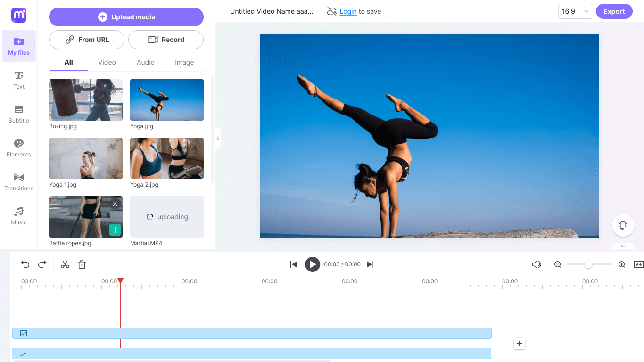Click the Login link

pyautogui.click(x=348, y=11)
